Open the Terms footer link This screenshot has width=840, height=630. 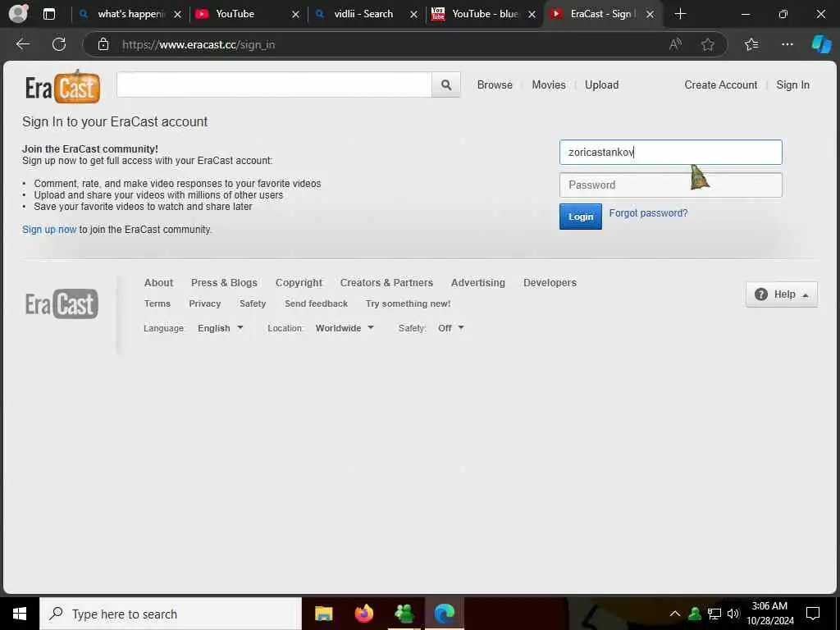157,304
